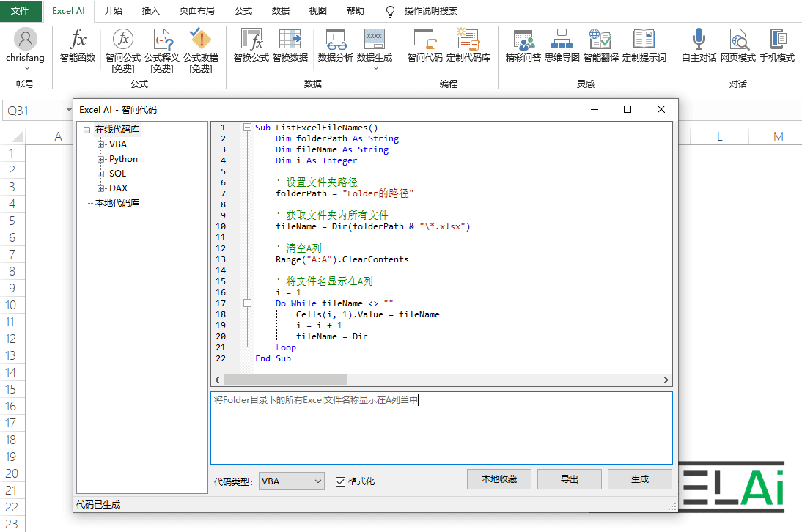This screenshot has width=802, height=532.
Task: Expand the VBA tree node
Action: click(x=100, y=144)
